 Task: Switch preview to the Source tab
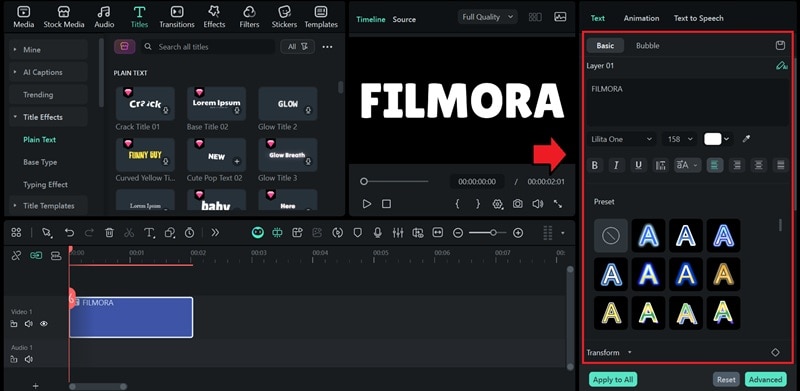click(404, 19)
